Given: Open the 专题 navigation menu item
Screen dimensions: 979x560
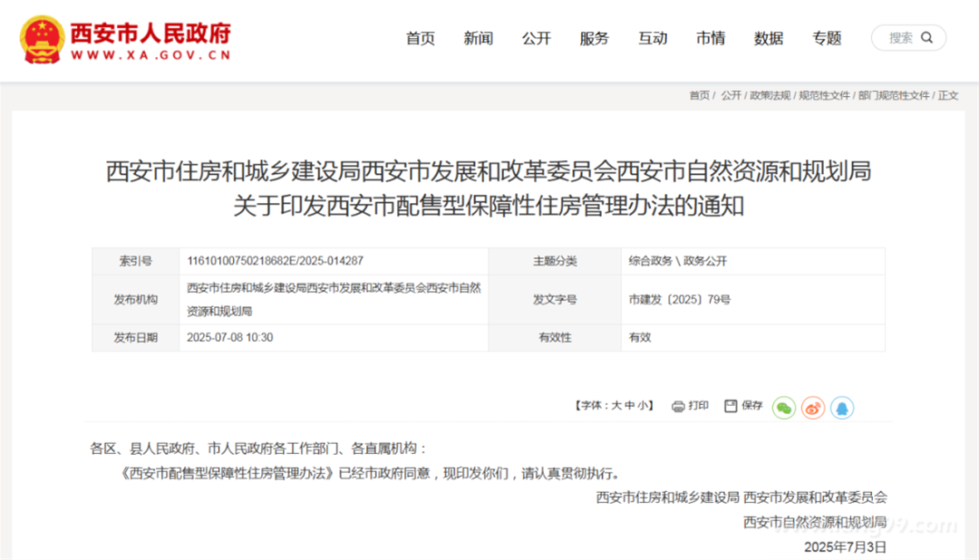Looking at the screenshot, I should 827,38.
